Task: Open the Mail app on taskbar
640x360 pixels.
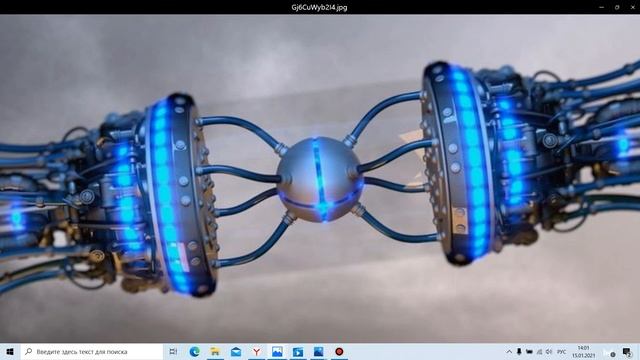Action: [x=236, y=351]
